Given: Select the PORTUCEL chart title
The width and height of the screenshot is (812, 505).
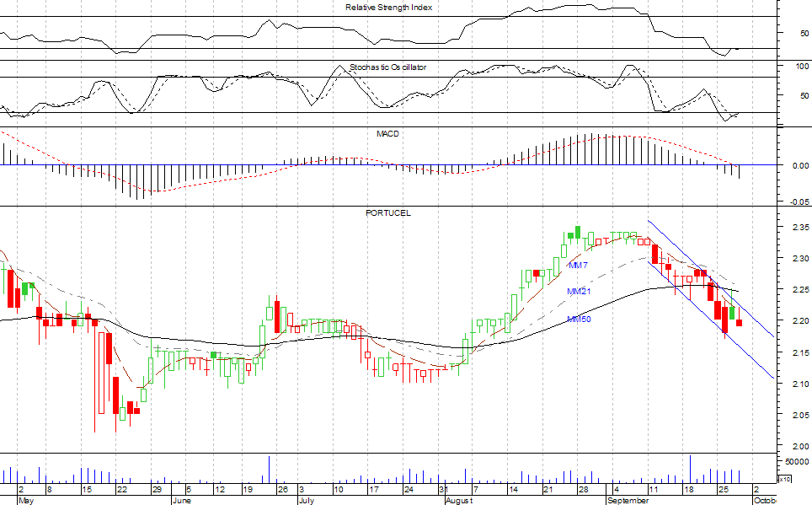Looking at the screenshot, I should pos(387,212).
